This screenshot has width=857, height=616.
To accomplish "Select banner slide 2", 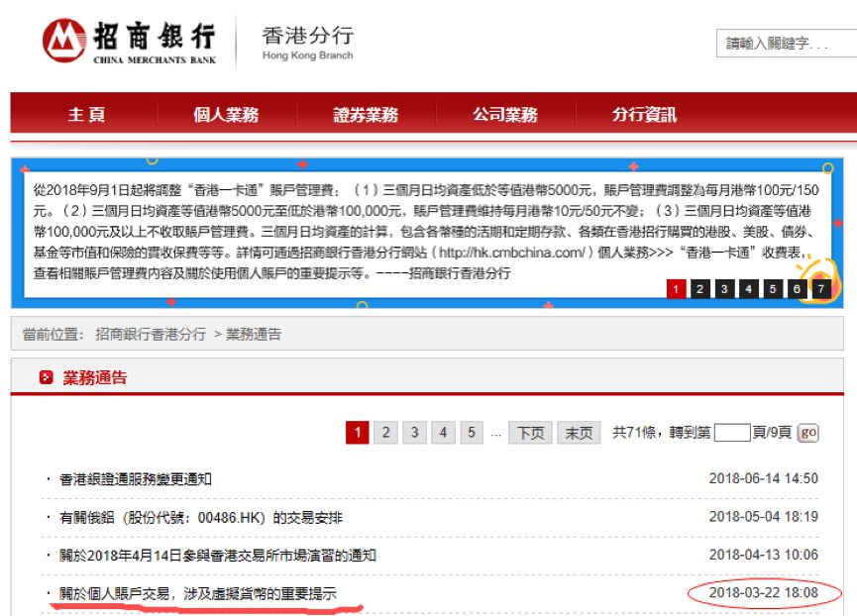I will click(x=700, y=289).
